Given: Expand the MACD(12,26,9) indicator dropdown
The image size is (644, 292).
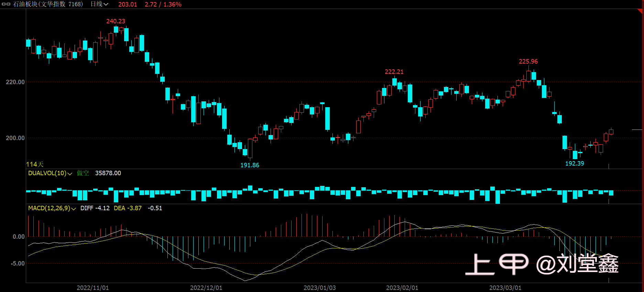Looking at the screenshot, I should click(x=52, y=208).
